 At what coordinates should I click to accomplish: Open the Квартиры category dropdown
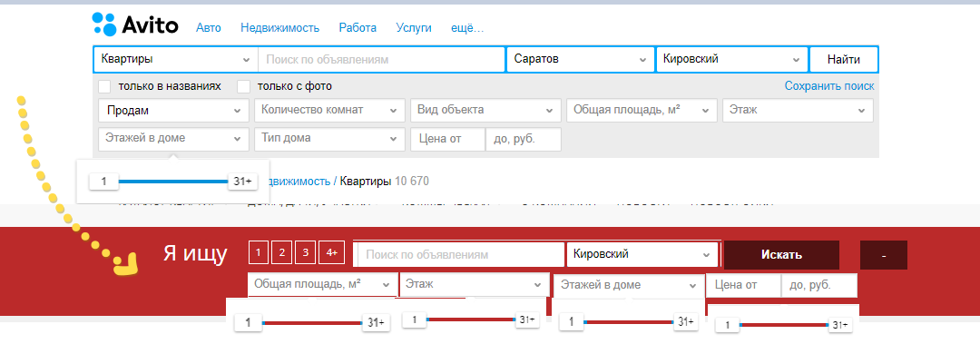click(176, 59)
